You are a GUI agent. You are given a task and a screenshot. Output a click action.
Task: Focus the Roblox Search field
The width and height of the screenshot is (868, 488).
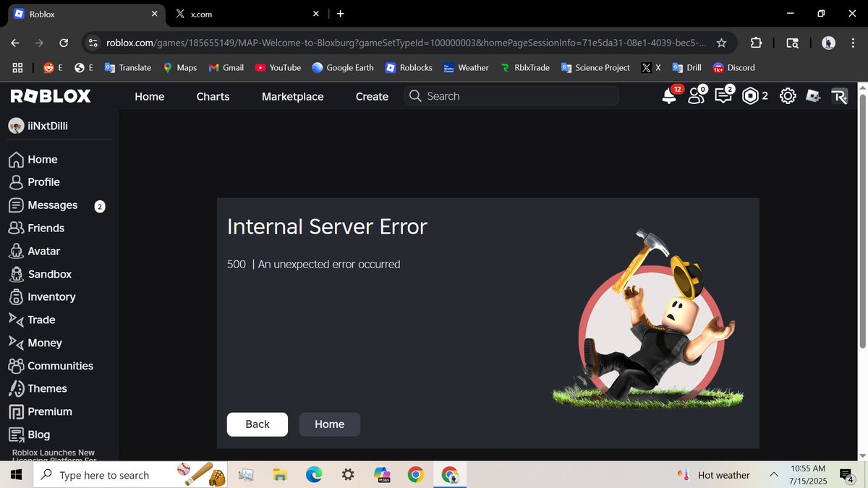click(511, 96)
